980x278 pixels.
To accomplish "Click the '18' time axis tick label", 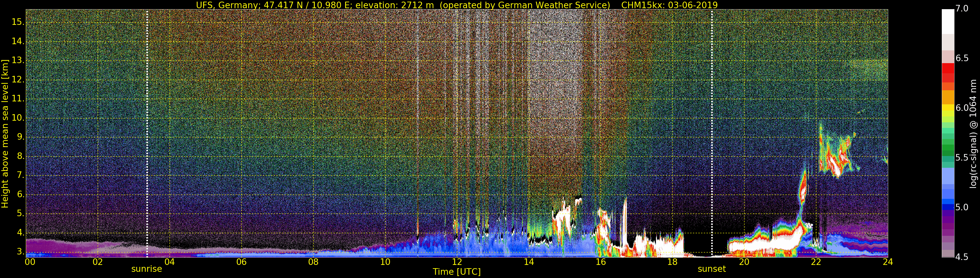I will (x=672, y=262).
